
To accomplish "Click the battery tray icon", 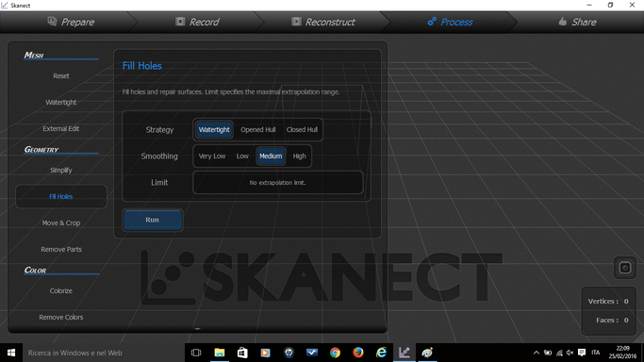I will (548, 353).
